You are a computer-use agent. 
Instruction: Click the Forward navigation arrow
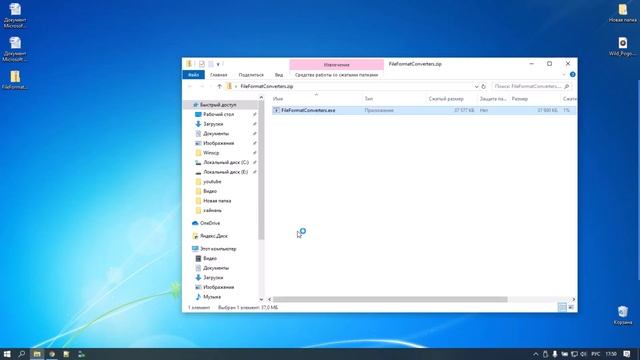[x=202, y=87]
